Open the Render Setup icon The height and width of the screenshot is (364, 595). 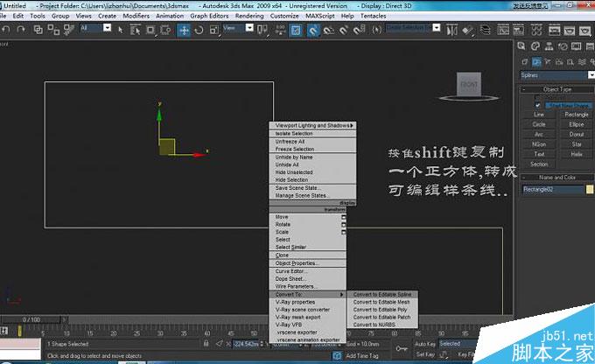tap(555, 30)
